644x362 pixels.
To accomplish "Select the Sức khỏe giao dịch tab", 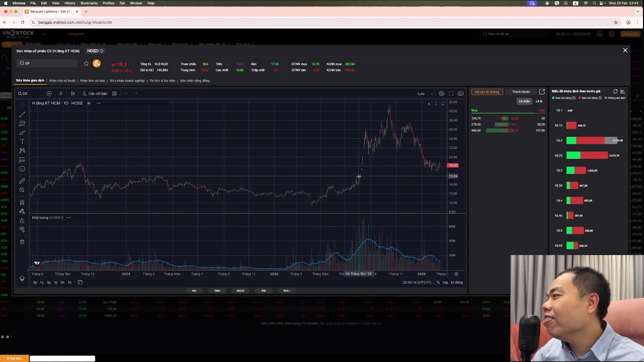I will tap(30, 80).
